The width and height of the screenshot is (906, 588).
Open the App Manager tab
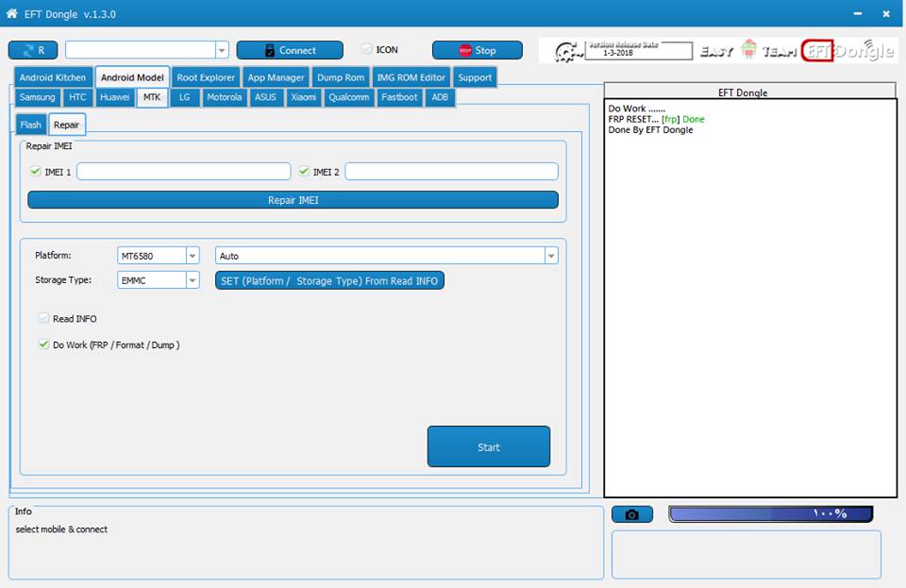point(276,77)
